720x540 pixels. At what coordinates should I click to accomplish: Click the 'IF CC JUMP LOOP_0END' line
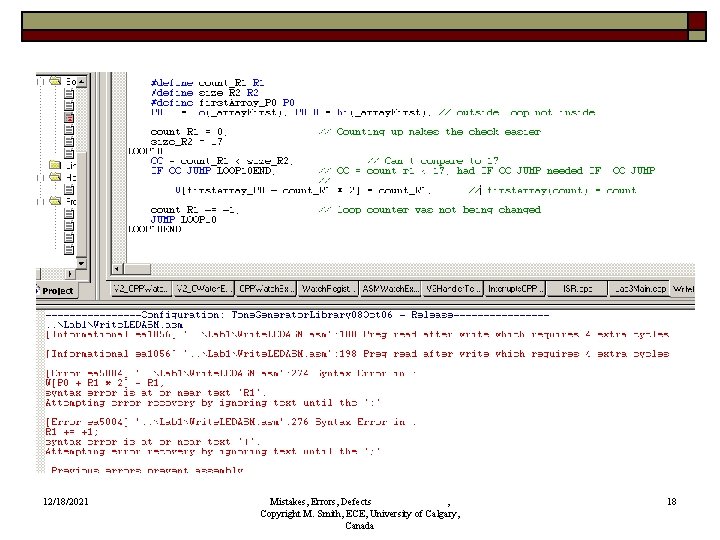tap(213, 171)
